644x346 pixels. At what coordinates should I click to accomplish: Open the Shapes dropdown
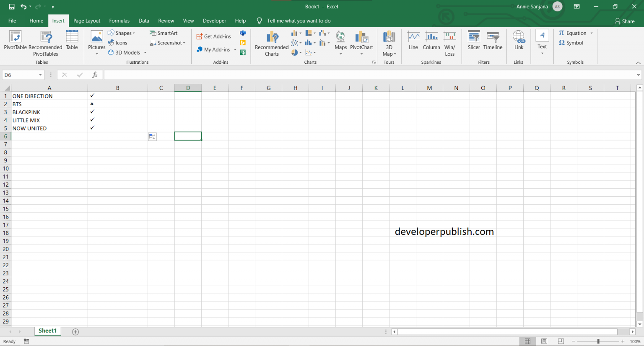coord(122,33)
